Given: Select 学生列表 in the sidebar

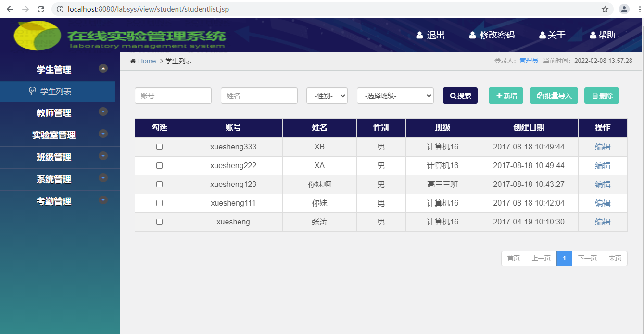Looking at the screenshot, I should 57,91.
